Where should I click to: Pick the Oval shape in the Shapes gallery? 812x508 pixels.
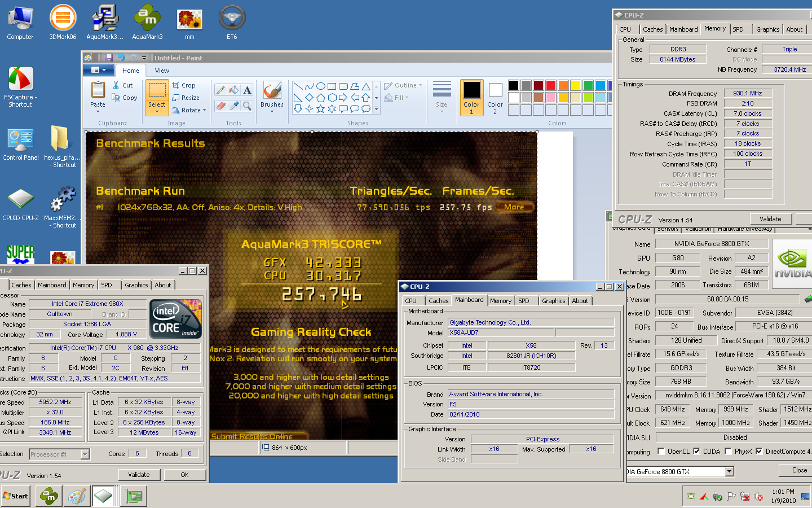[320, 86]
